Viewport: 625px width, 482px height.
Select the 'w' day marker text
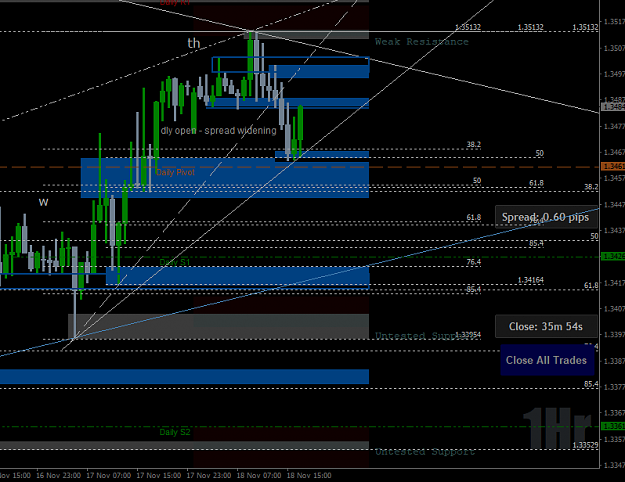[43, 203]
